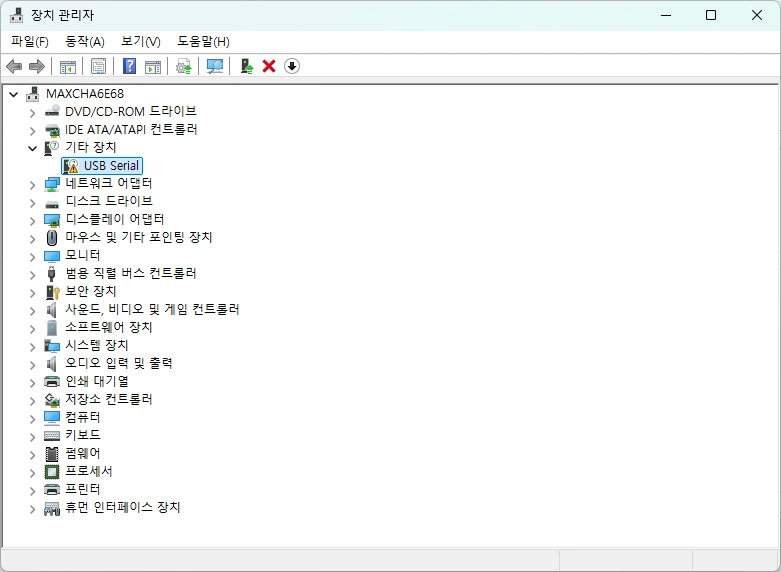Screen dimensions: 781x572
Task: Collapse the MAXCHA6E68 root node
Action: click(14, 94)
